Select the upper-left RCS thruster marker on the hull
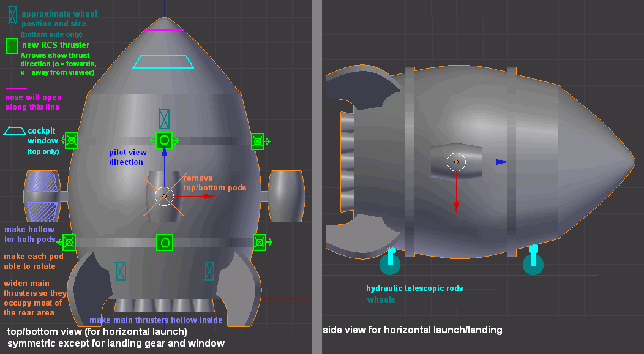This screenshot has width=644, height=354. 71,140
